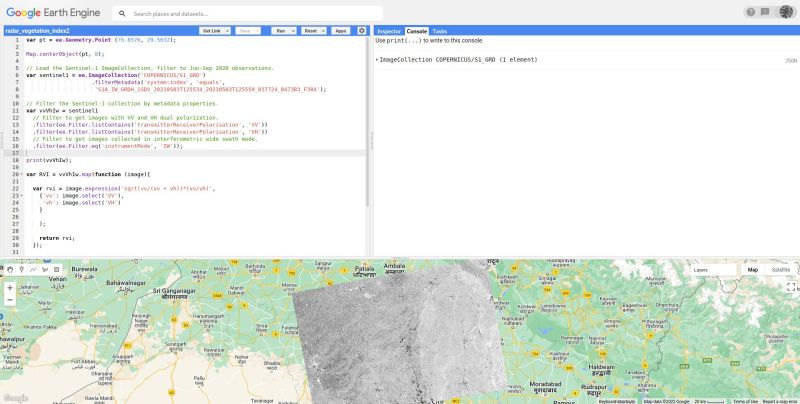The height and width of the screenshot is (404, 800).
Task: Switch to the Console tab
Action: point(416,31)
